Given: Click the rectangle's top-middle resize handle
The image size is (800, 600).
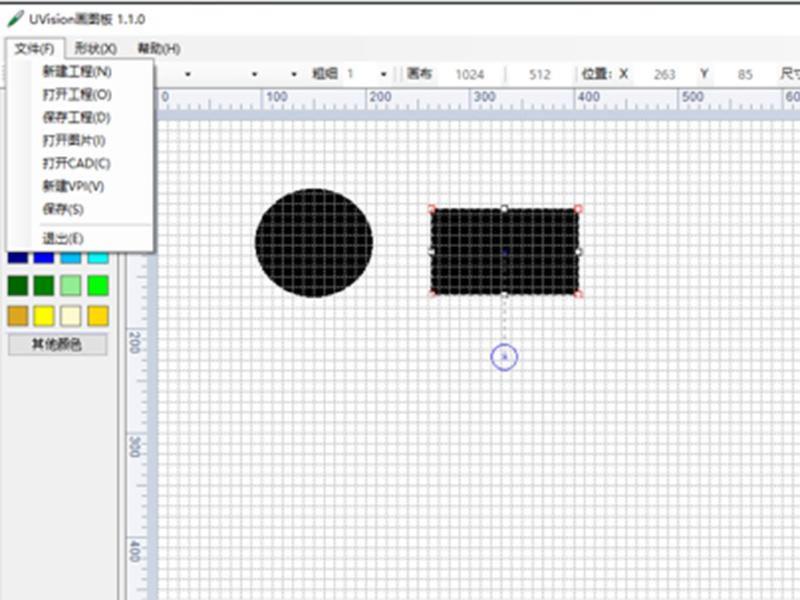Looking at the screenshot, I should (504, 208).
